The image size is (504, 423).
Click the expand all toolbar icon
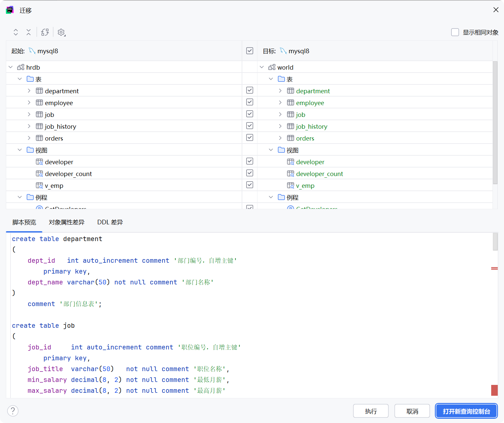pos(16,32)
